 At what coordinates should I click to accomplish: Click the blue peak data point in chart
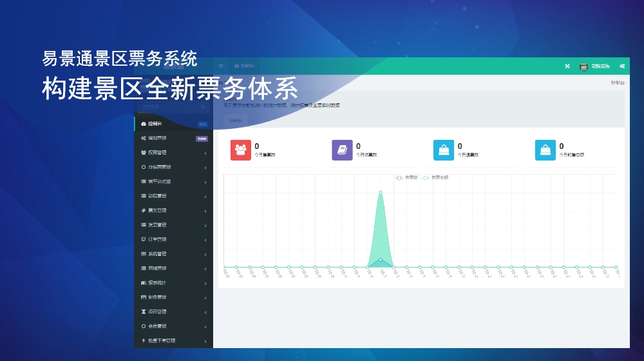pyautogui.click(x=381, y=260)
